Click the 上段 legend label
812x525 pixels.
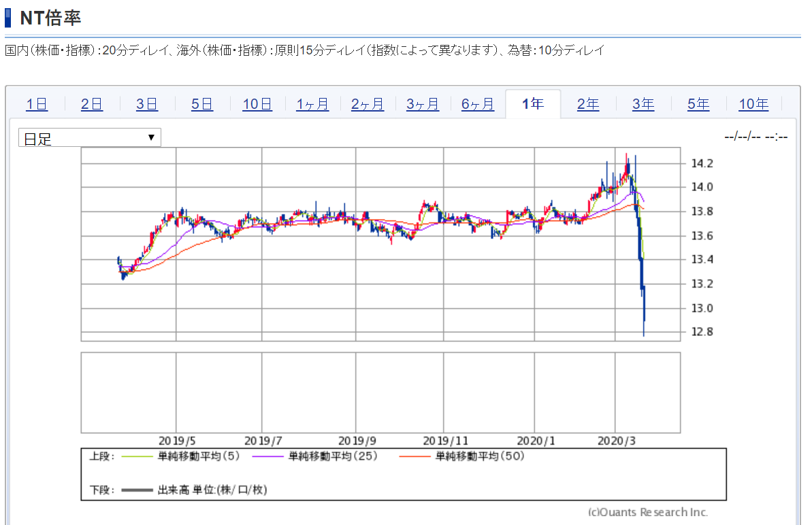point(101,456)
